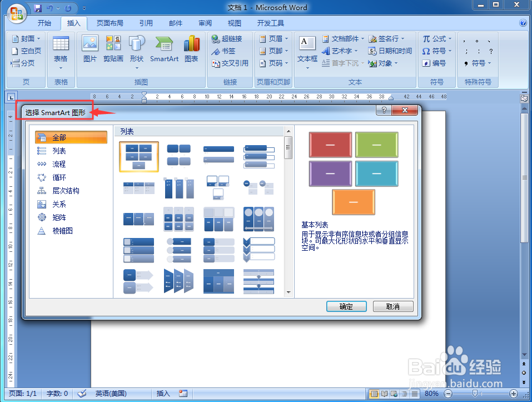Insert 超链接 hyperlink
The width and height of the screenshot is (532, 402).
point(227,39)
